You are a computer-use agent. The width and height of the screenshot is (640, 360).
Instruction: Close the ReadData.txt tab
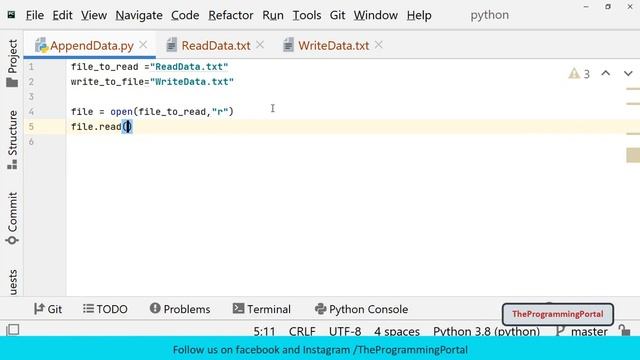pos(260,44)
